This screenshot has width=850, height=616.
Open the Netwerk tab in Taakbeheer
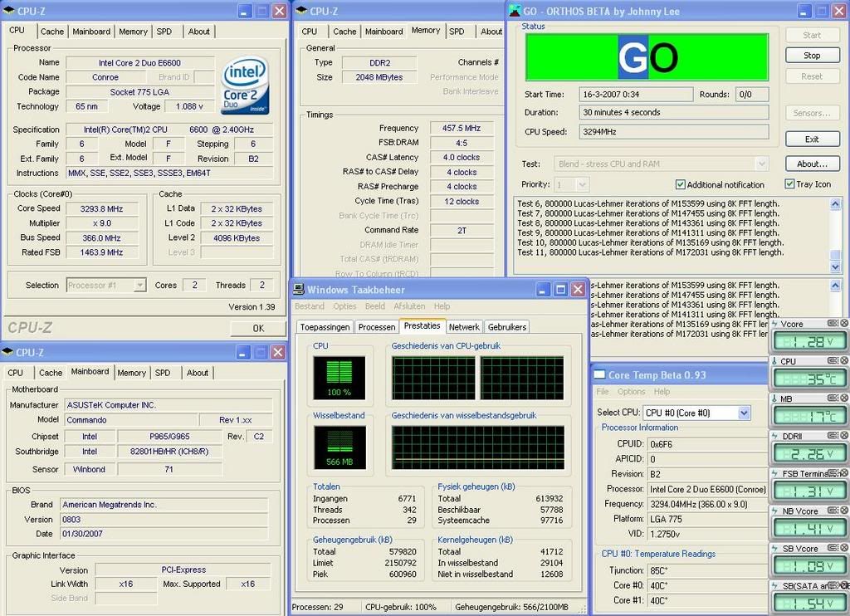point(464,327)
